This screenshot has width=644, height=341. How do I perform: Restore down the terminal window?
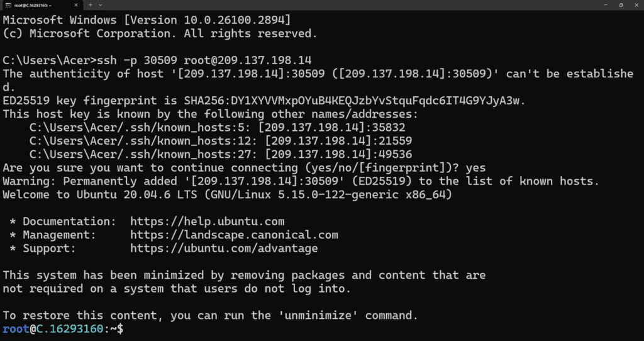click(621, 5)
